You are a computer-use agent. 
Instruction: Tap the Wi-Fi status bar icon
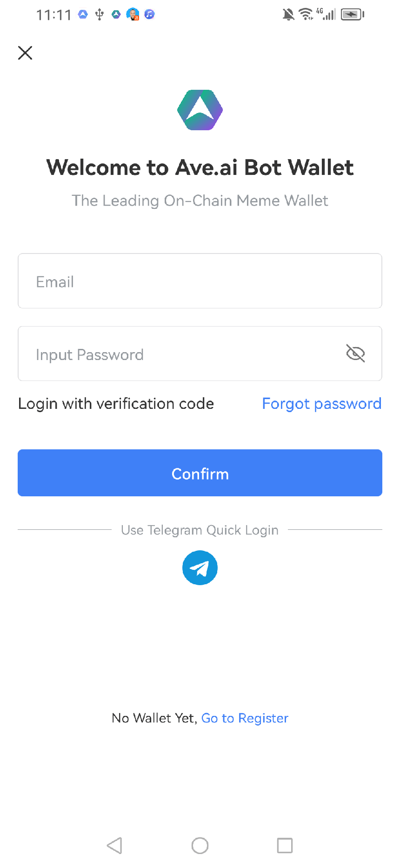[x=306, y=15]
